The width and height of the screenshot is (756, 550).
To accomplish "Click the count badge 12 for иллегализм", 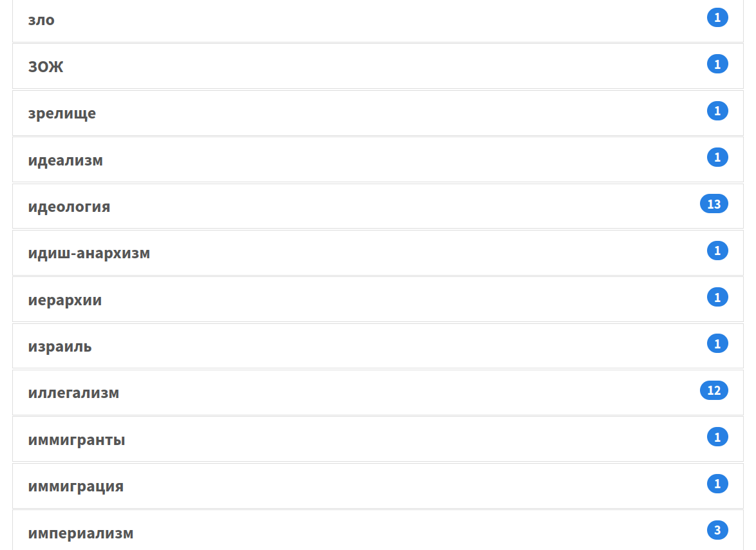I will tap(713, 390).
